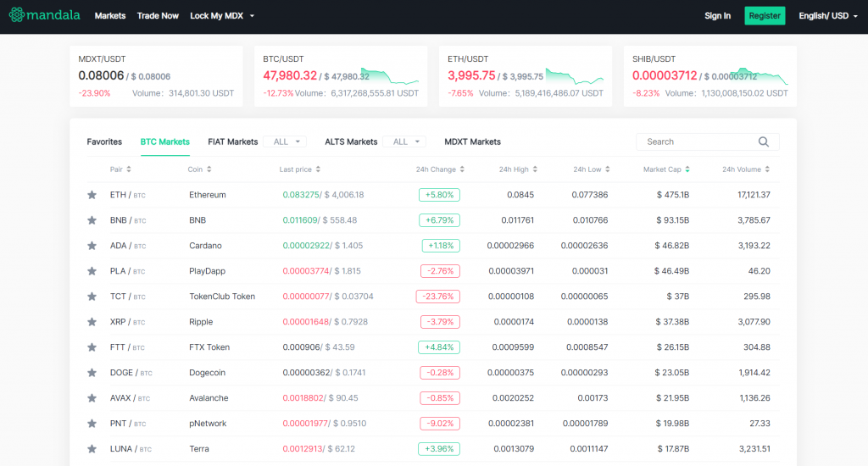Sort by 24h Change column arrows
Image resolution: width=868 pixels, height=466 pixels.
click(462, 169)
